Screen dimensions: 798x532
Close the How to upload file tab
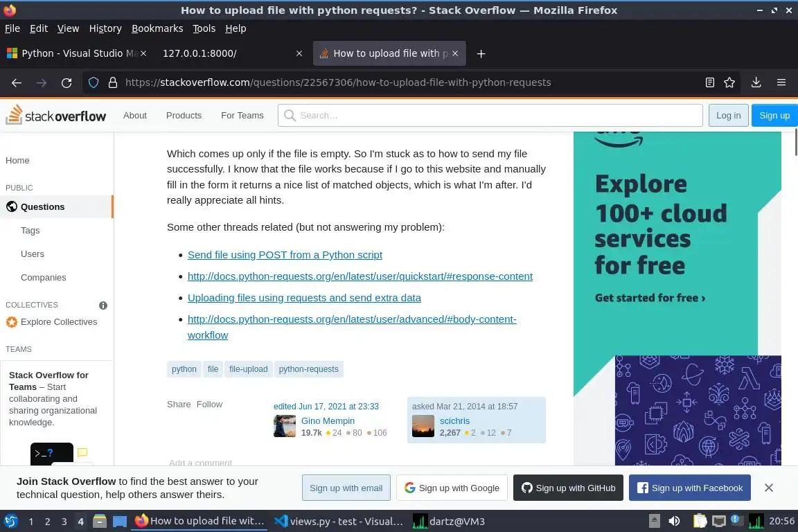[x=455, y=53]
